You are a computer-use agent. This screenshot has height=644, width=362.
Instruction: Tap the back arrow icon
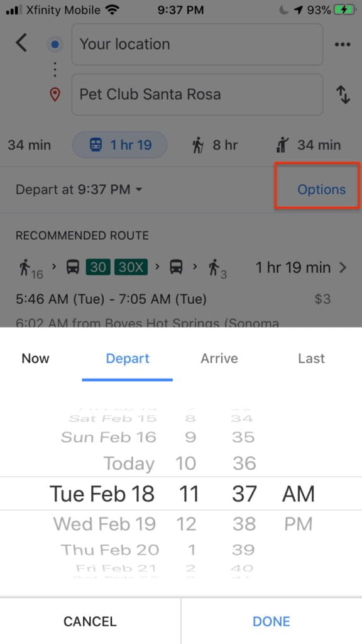coord(21,43)
